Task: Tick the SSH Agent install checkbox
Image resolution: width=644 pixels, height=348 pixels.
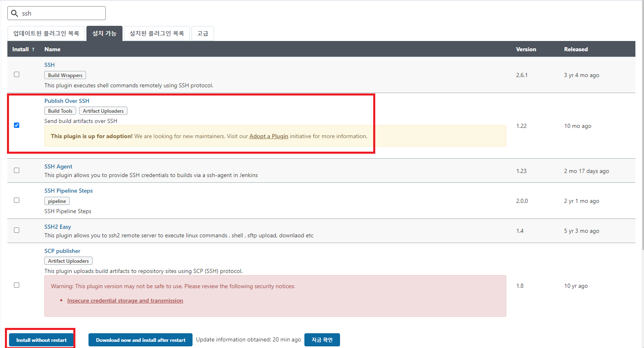Action: pos(17,171)
